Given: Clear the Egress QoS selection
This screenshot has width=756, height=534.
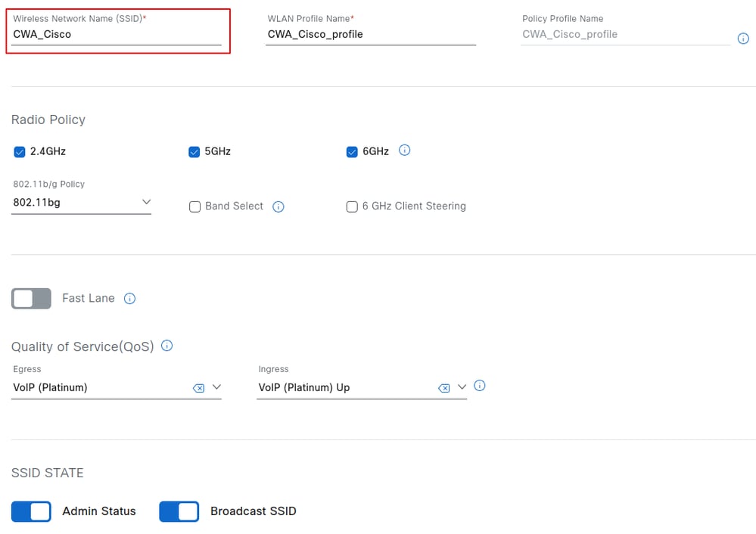Looking at the screenshot, I should [x=198, y=388].
